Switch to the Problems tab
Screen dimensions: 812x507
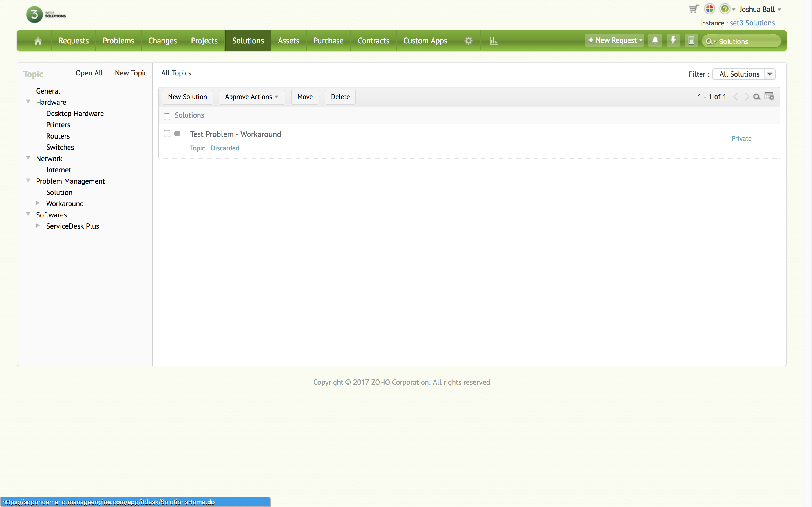click(118, 41)
